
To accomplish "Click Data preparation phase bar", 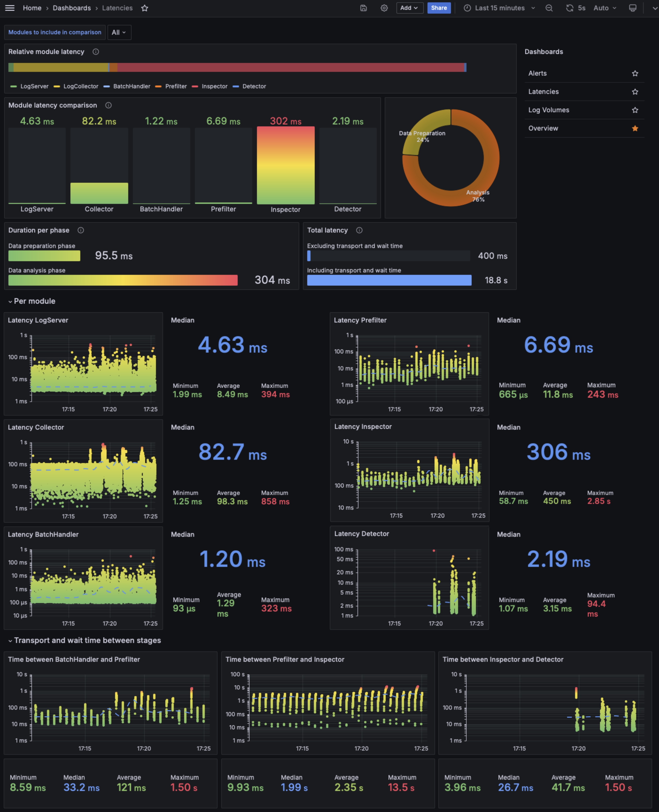I will 44,256.
